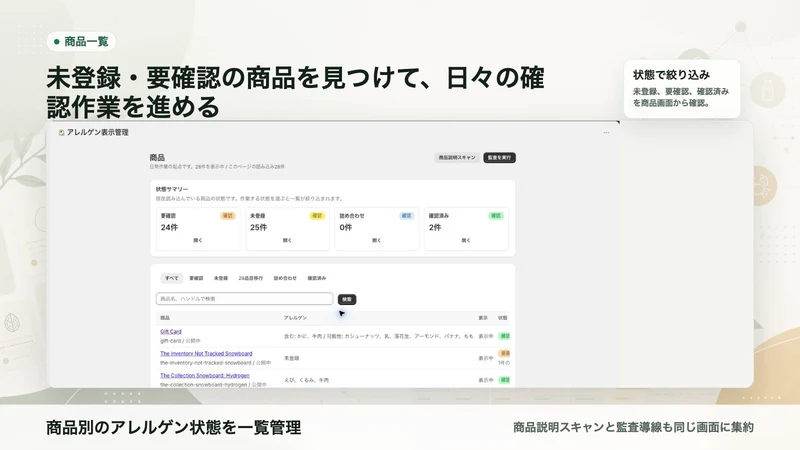Switch to the 問い合わせ filter tab
The width and height of the screenshot is (800, 450).
click(285, 278)
